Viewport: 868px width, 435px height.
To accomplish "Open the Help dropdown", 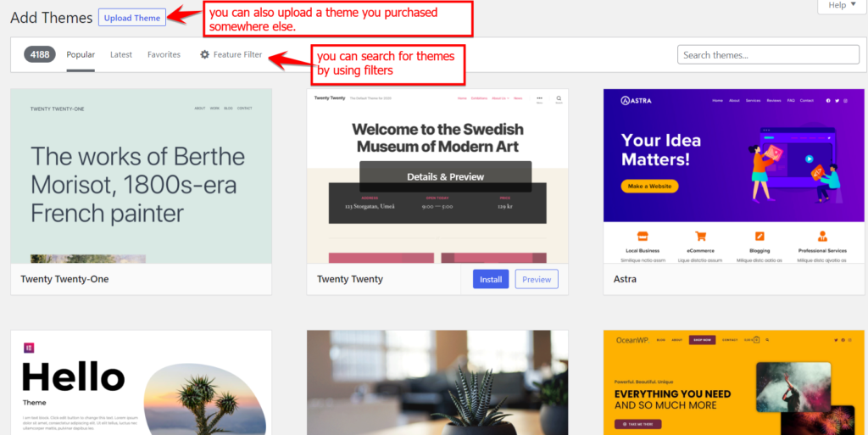I will coord(842,6).
